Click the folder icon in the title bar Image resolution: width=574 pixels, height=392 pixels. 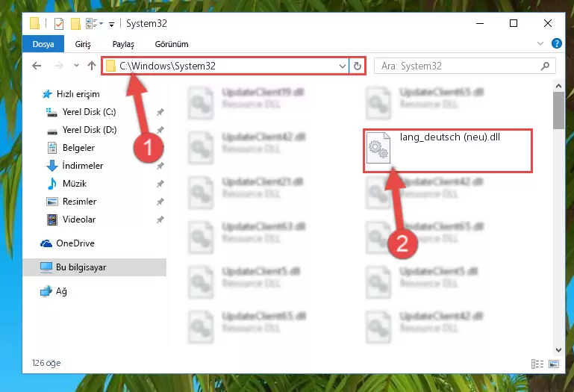(x=35, y=23)
